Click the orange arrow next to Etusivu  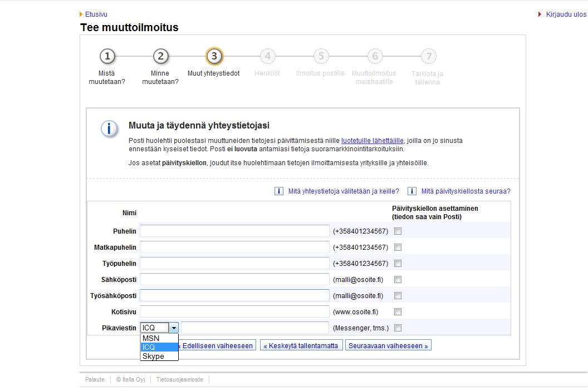(x=81, y=14)
